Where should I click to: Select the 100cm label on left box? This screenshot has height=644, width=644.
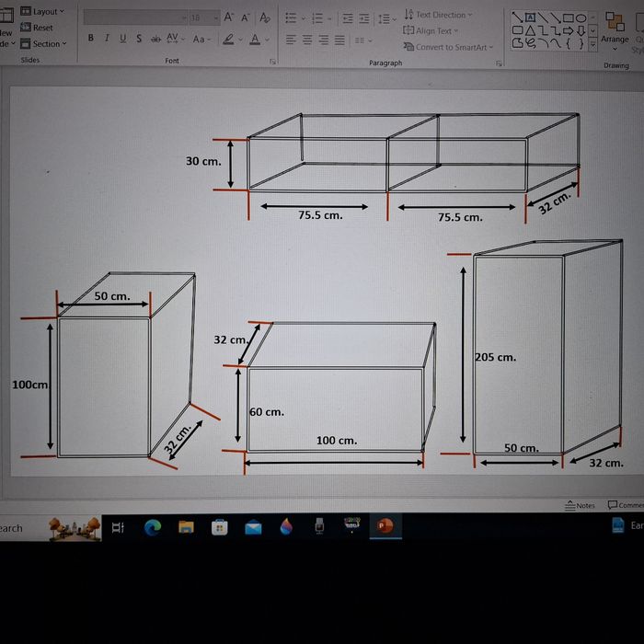coord(30,385)
